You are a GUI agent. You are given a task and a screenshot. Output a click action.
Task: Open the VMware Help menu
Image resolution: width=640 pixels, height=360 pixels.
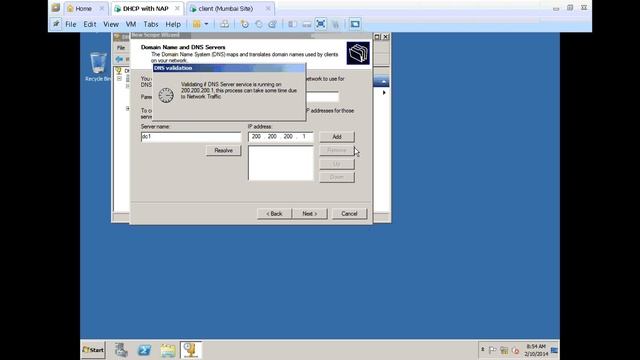(x=173, y=24)
